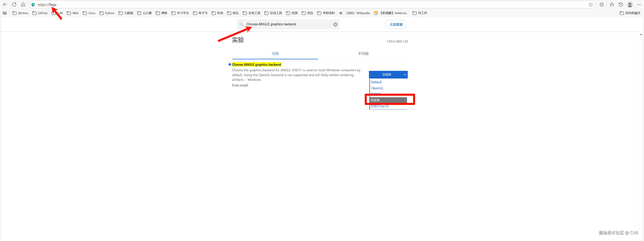The width and height of the screenshot is (644, 241).
Task: Switch to the 可用 tab
Action: (275, 54)
